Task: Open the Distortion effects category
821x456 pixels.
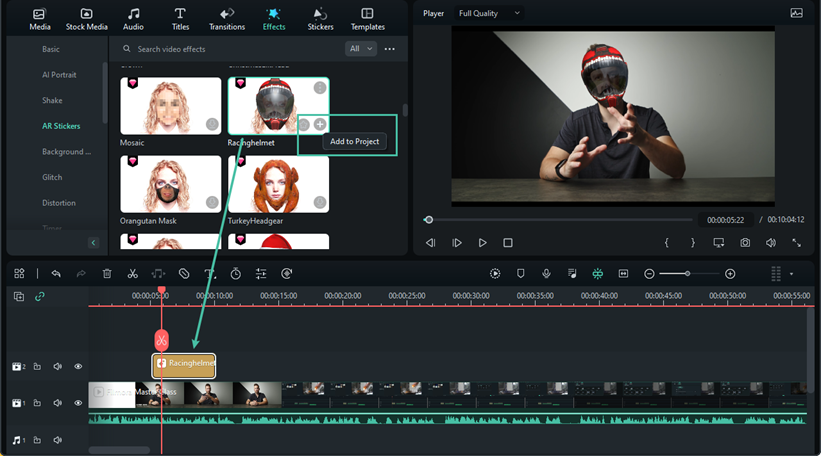Action: (x=59, y=203)
